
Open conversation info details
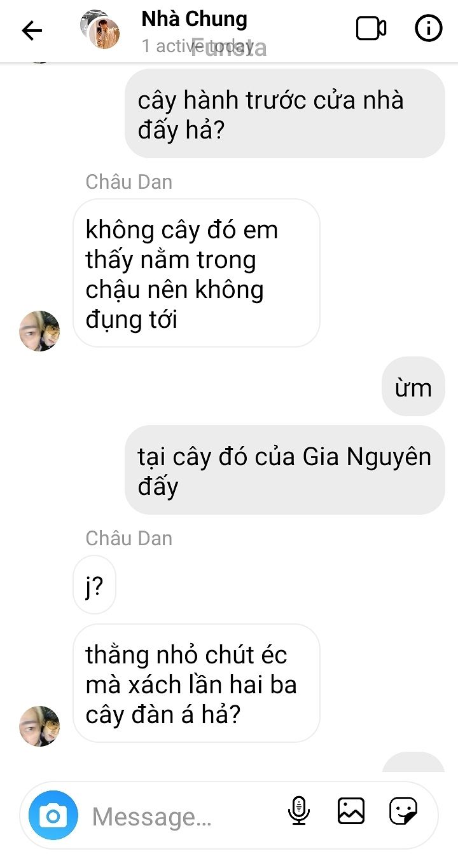[x=428, y=29]
